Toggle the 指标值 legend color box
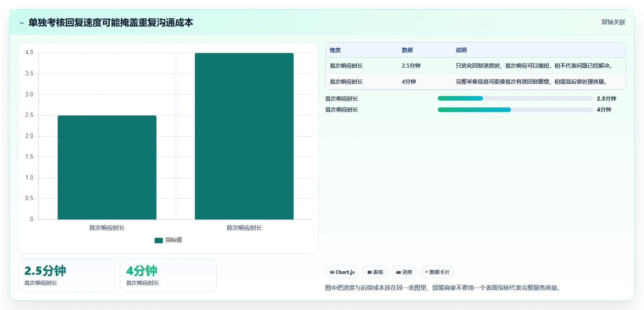This screenshot has height=310, width=644. [x=159, y=240]
